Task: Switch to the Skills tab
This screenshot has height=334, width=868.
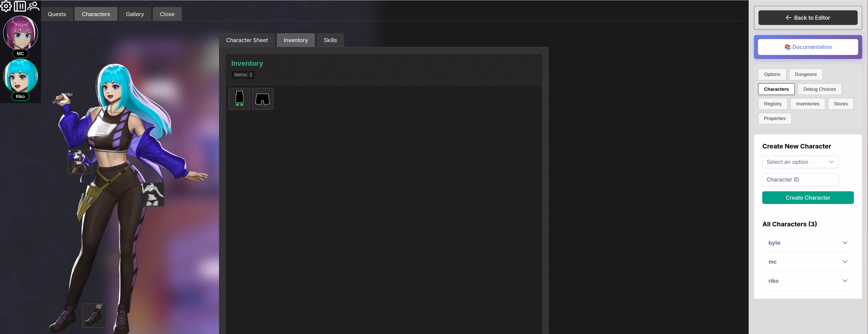Action: (x=330, y=40)
